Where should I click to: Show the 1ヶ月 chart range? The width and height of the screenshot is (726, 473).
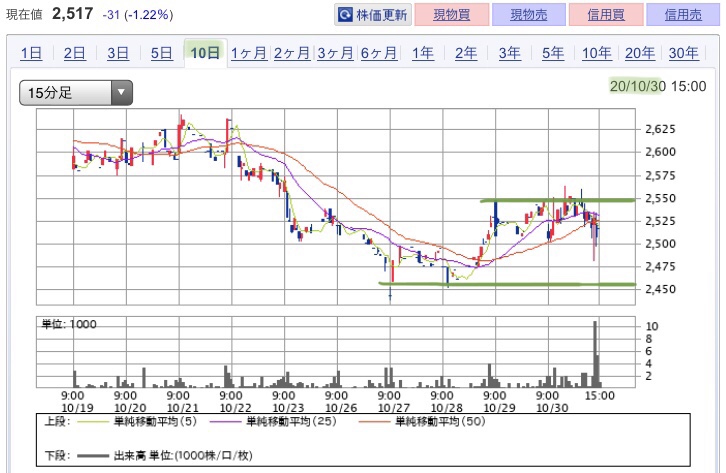point(249,53)
